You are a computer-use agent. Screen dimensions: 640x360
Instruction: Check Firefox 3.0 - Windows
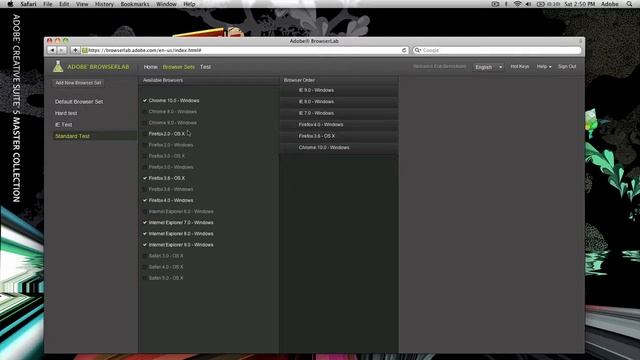(x=145, y=167)
